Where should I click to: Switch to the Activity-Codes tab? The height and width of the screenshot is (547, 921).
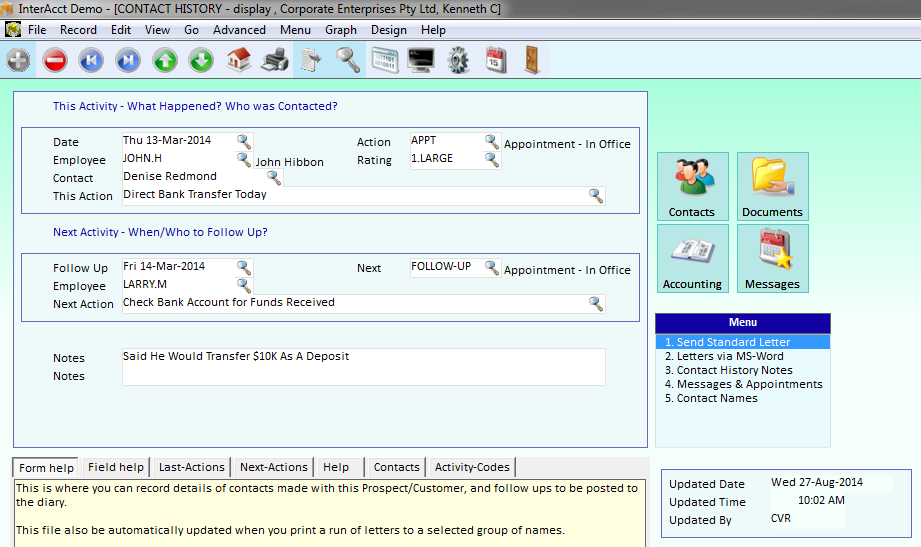click(472, 467)
